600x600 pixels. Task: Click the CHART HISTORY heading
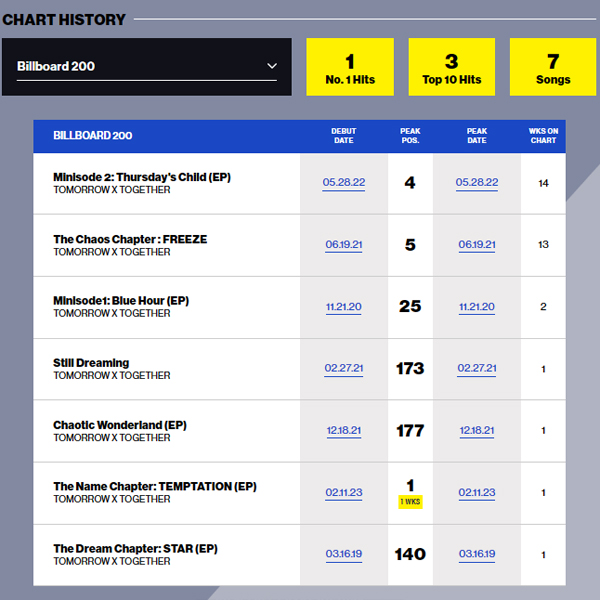[x=64, y=20]
